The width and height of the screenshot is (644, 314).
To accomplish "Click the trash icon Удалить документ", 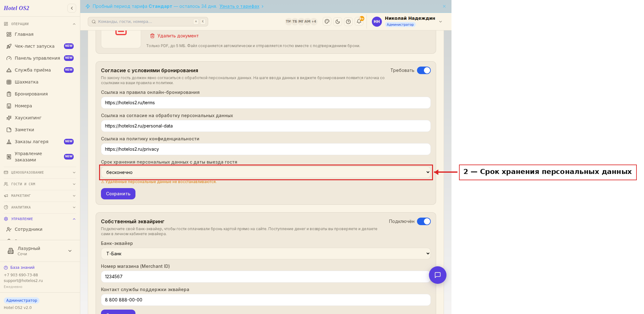I will point(152,36).
